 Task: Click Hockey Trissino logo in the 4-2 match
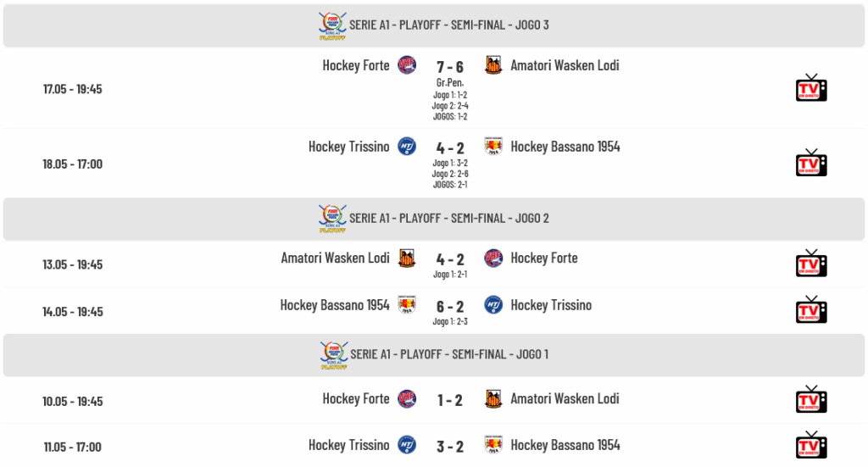[x=407, y=146]
